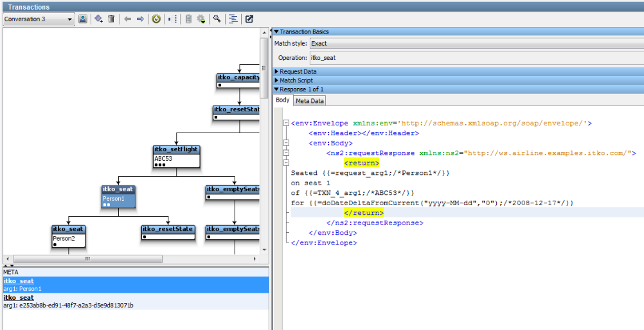The image size is (644, 330).
Task: Select the Body tab
Action: pyautogui.click(x=282, y=100)
